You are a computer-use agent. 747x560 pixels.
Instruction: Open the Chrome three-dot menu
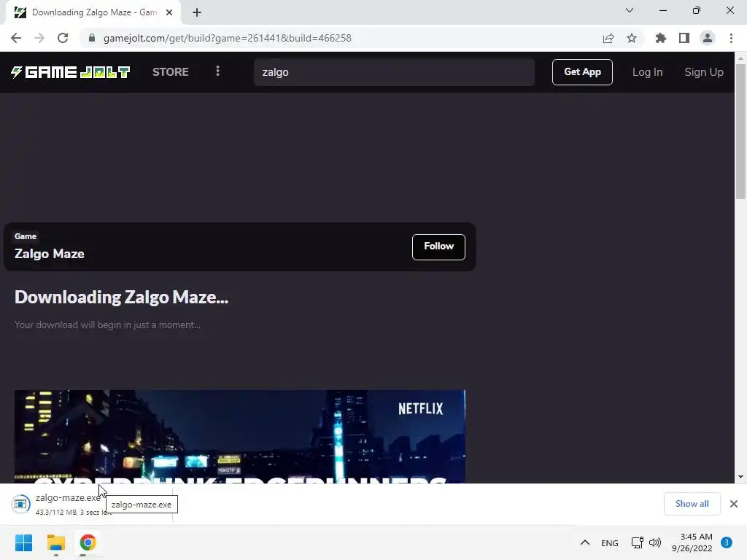pyautogui.click(x=731, y=38)
